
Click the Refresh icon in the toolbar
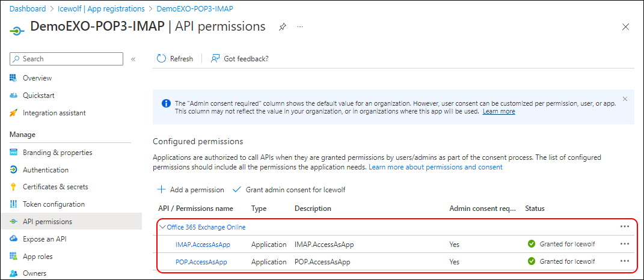point(161,59)
